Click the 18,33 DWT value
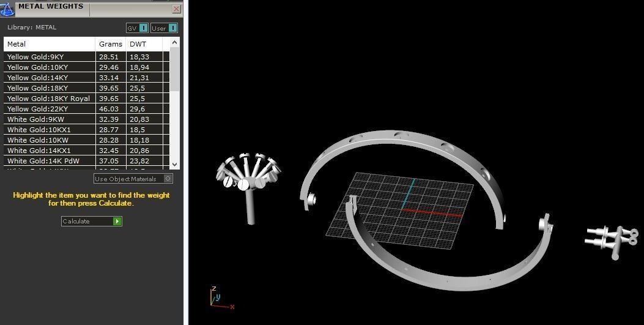 (x=139, y=57)
